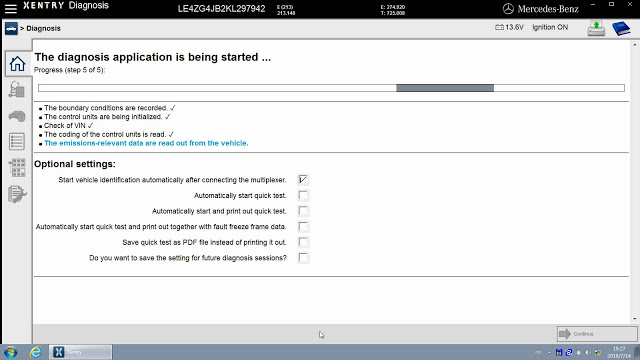Viewport: 640px width, 360px height.
Task: Click the blue help book icon
Action: point(621,28)
